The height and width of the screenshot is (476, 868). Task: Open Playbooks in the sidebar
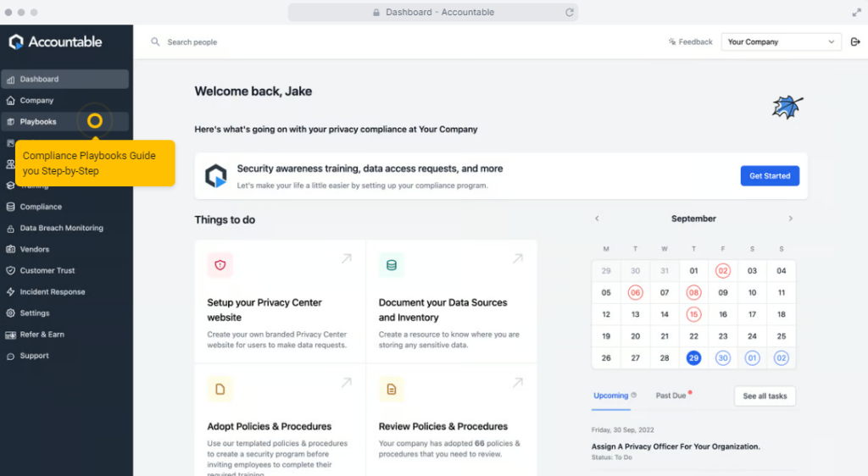64,122
